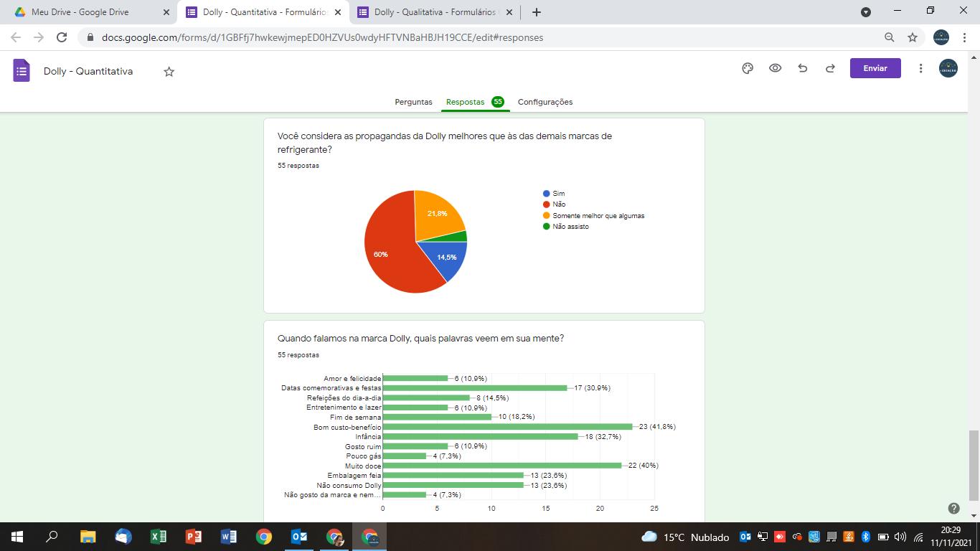
Task: Launch Excel from the taskbar
Action: (x=159, y=537)
